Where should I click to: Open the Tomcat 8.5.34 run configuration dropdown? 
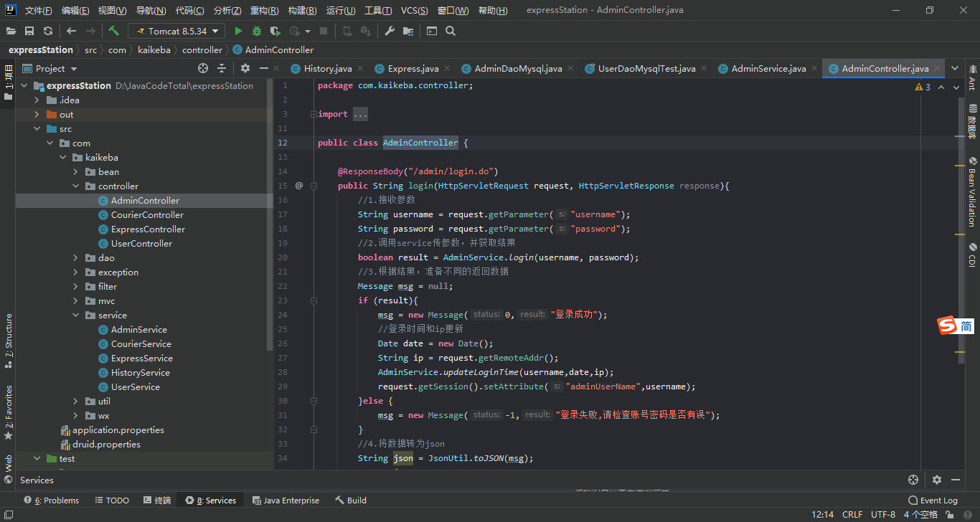point(176,31)
